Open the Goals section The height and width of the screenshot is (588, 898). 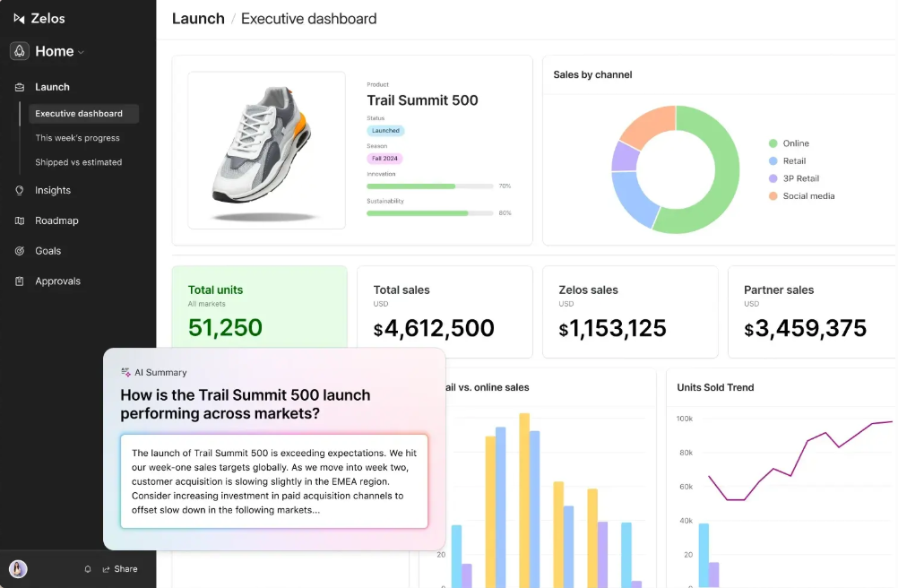click(48, 251)
